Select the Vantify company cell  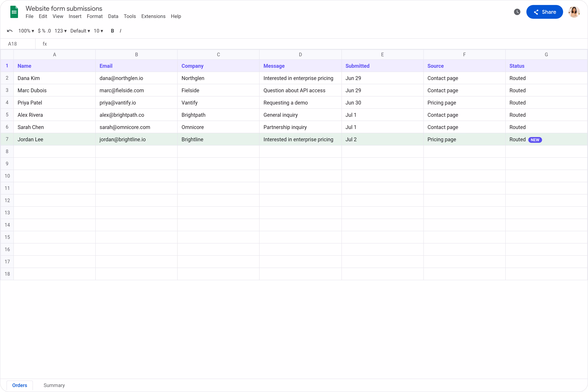pos(219,103)
